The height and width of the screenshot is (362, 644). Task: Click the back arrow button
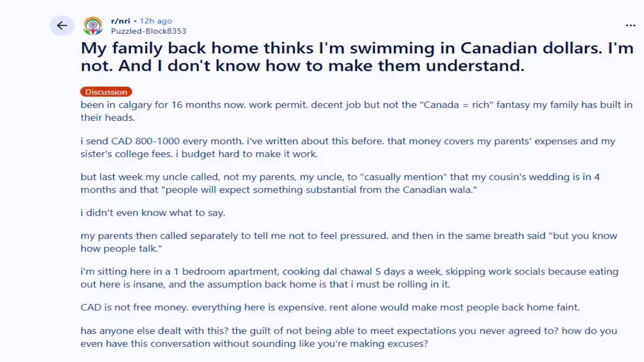coord(62,26)
